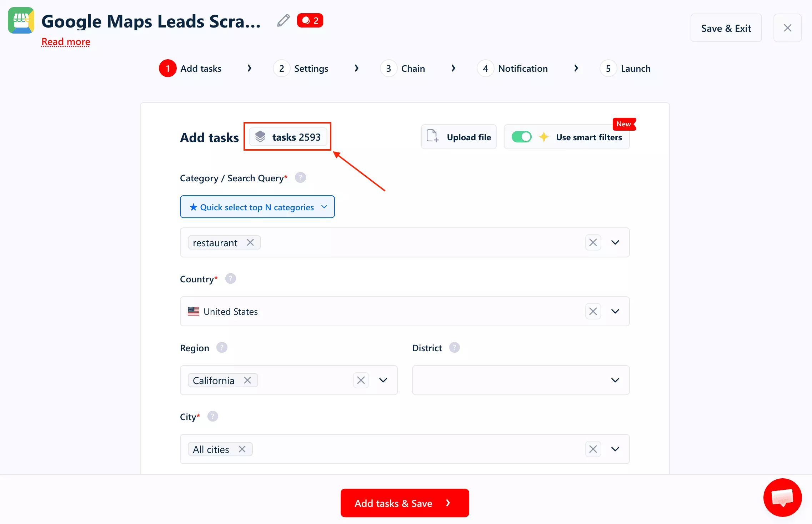Click the layers icon beside tasks 2593
The image size is (812, 524).
tap(260, 137)
